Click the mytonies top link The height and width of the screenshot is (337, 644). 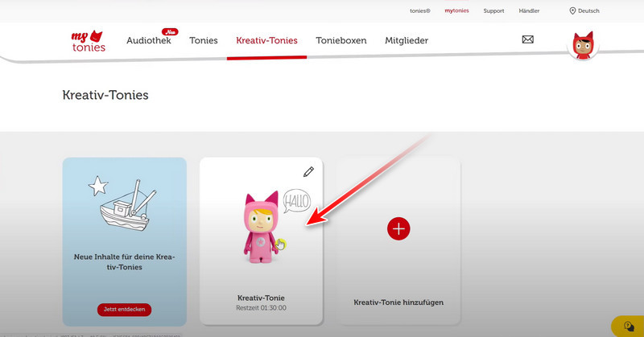(456, 10)
